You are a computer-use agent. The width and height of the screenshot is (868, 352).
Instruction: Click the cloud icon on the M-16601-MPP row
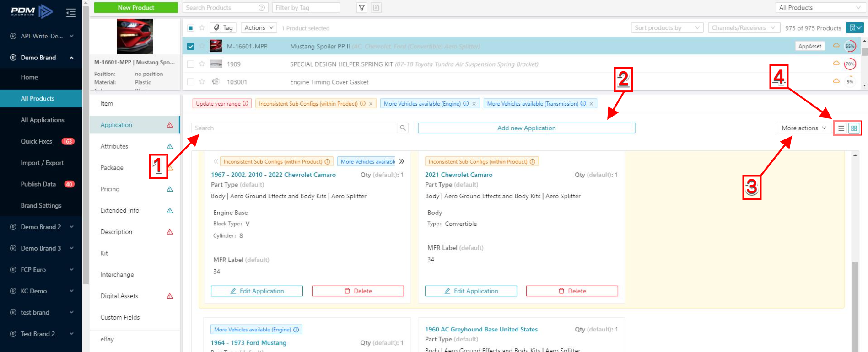[x=836, y=46]
